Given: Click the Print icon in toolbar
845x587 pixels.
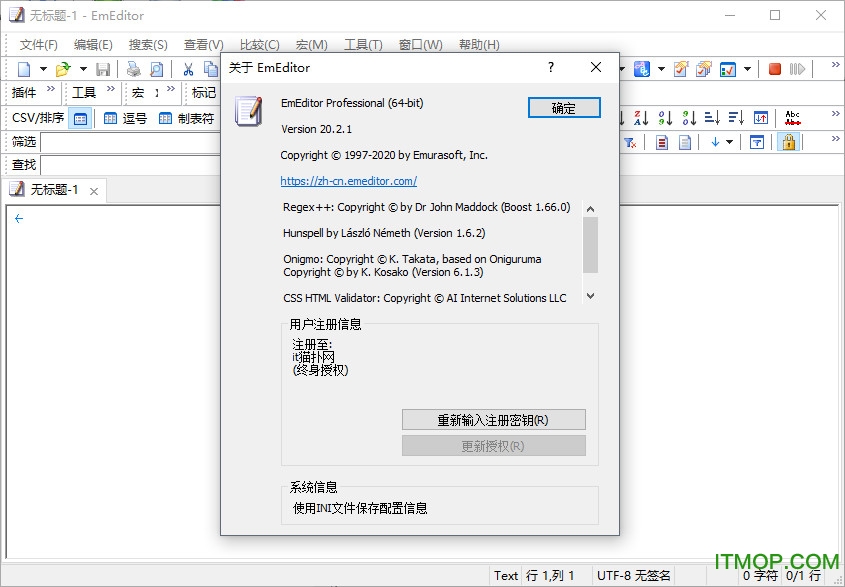Looking at the screenshot, I should [134, 69].
